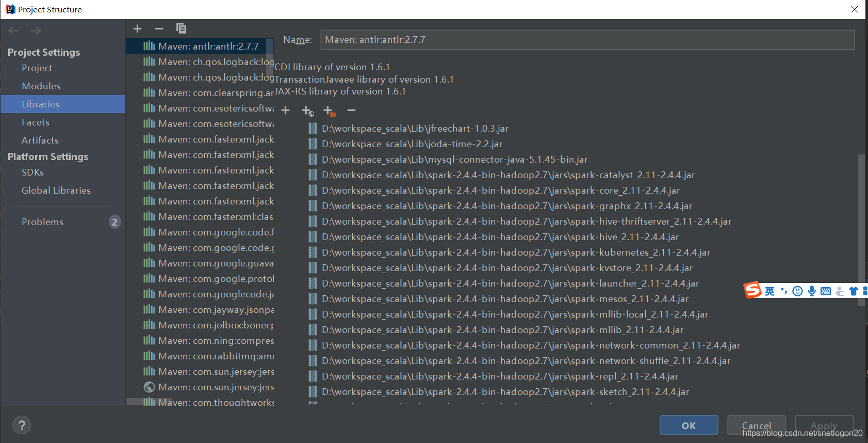Click the exclude plus icon
The height and width of the screenshot is (443, 868).
329,111
